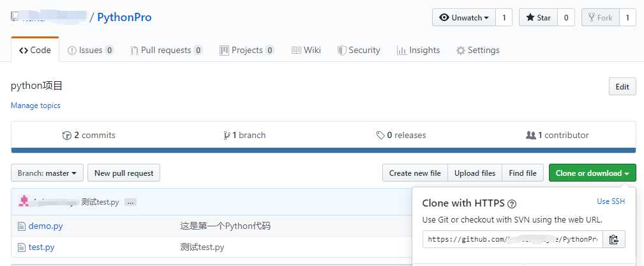Click the repository book icon
Viewport: 644px width, 266px height.
[15, 16]
